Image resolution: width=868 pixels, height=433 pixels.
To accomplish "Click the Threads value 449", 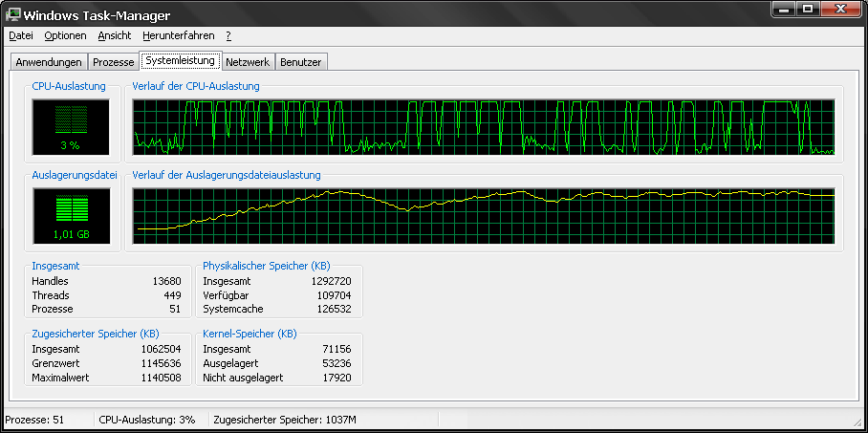I will coord(172,295).
